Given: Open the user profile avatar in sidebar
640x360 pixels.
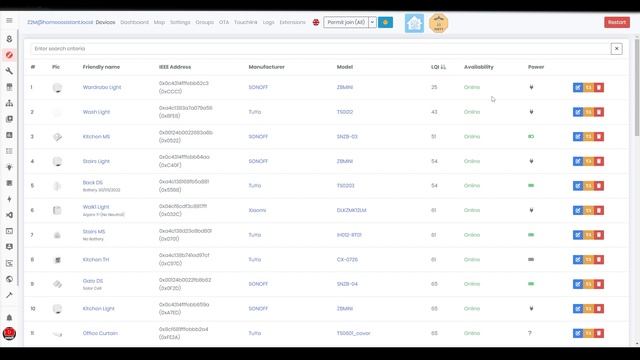Looking at the screenshot, I should [x=9, y=333].
